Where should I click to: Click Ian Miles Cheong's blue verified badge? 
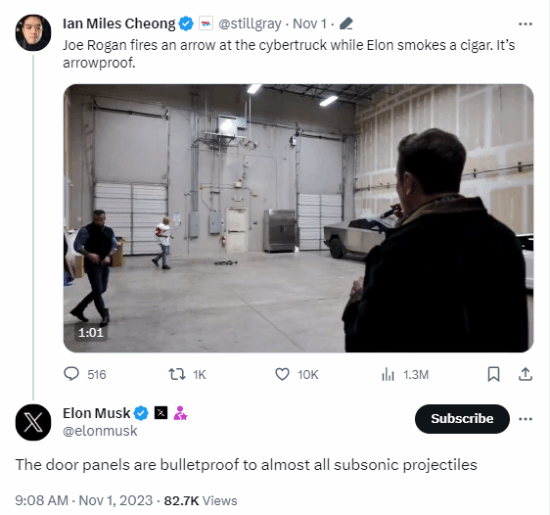(186, 24)
